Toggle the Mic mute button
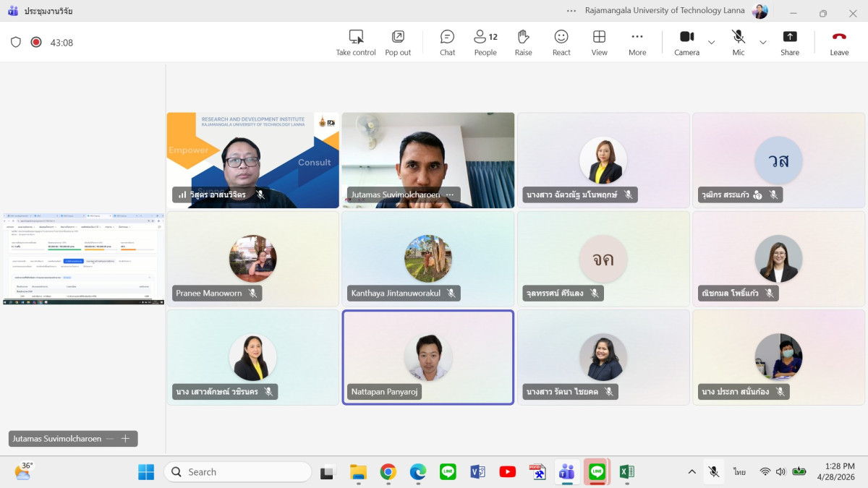 pos(738,42)
